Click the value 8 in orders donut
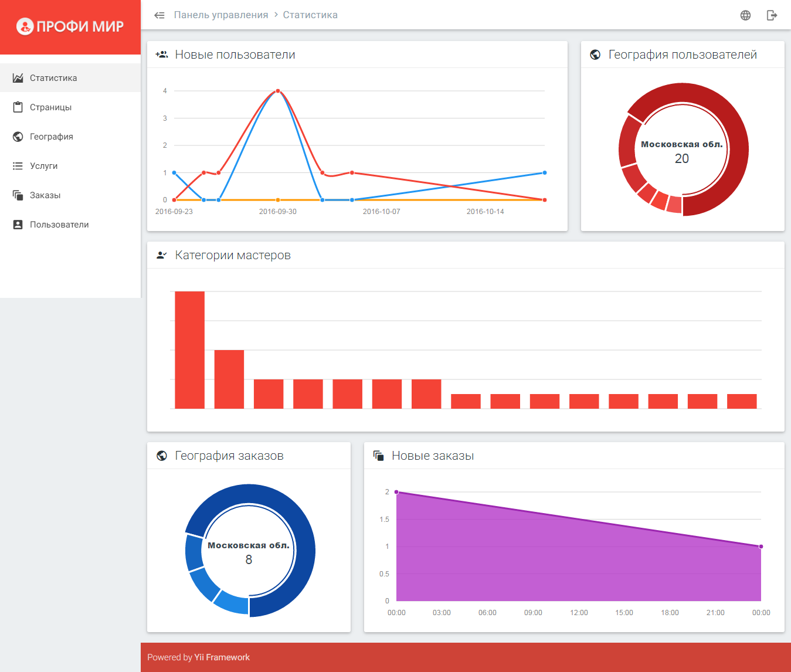Image resolution: width=791 pixels, height=672 pixels. point(249,560)
